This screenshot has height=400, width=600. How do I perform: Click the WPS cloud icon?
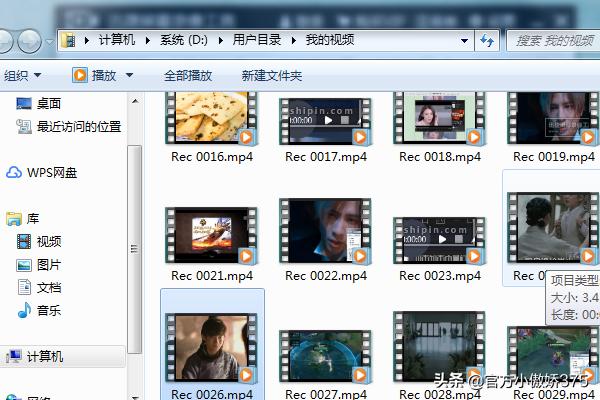14,173
